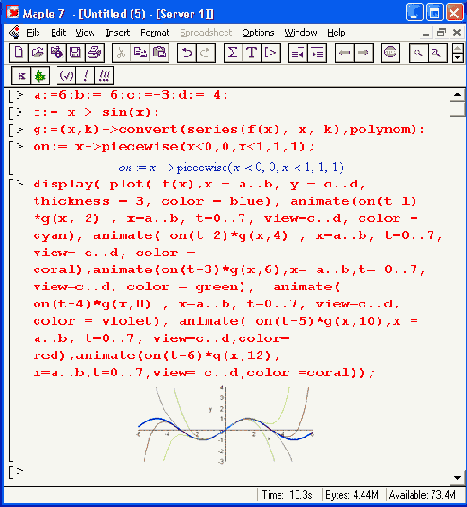Screen dimensions: 467x507
Task: Print the worksheet using printer icon
Action: (95, 53)
